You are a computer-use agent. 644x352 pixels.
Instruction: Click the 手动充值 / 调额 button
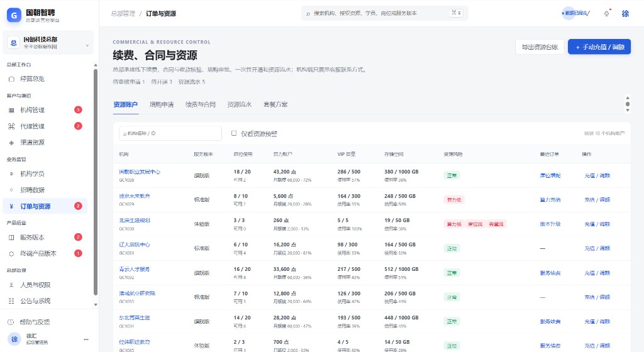599,47
